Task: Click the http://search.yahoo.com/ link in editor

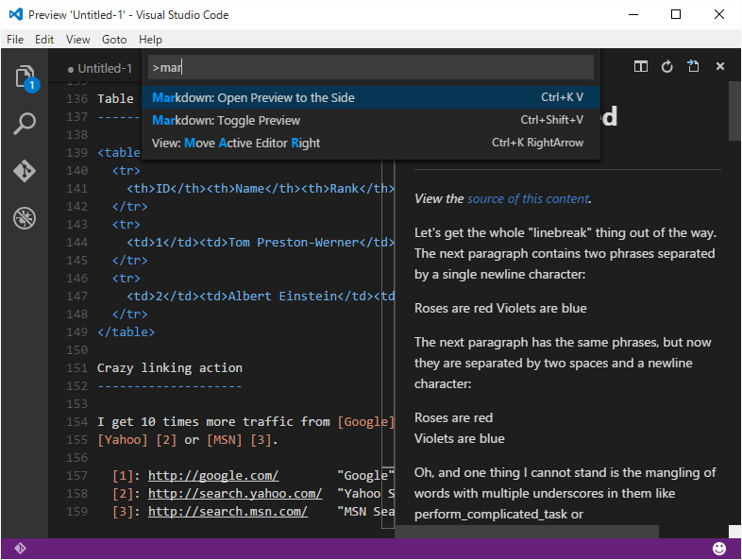Action: pos(235,493)
